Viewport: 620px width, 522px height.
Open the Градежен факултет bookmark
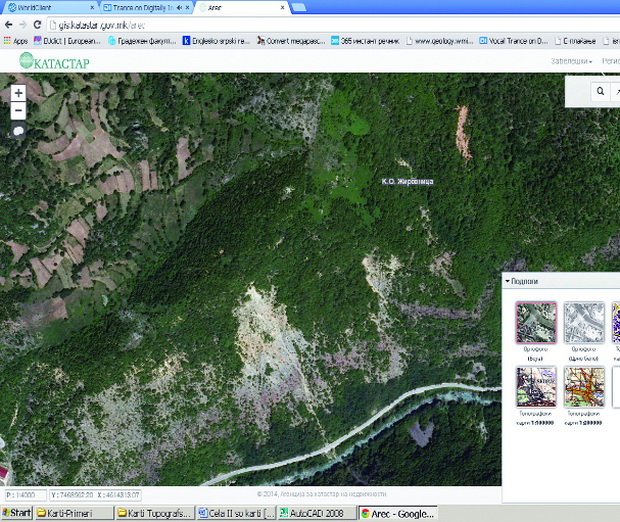pos(142,41)
